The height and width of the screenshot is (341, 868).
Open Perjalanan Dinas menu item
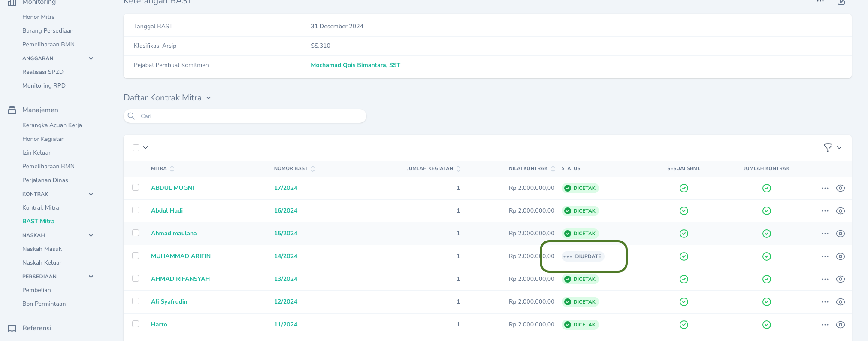point(45,180)
